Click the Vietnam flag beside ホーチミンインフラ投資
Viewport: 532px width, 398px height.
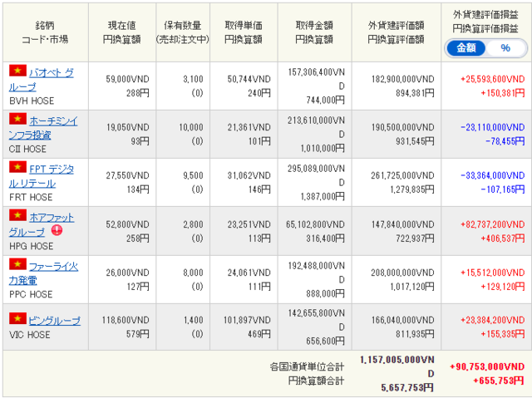pos(17,120)
